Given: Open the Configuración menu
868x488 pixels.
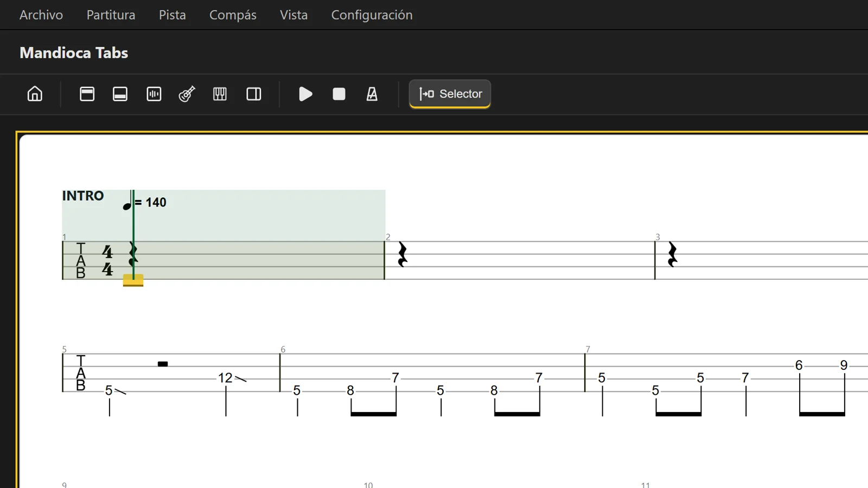Looking at the screenshot, I should click(372, 15).
